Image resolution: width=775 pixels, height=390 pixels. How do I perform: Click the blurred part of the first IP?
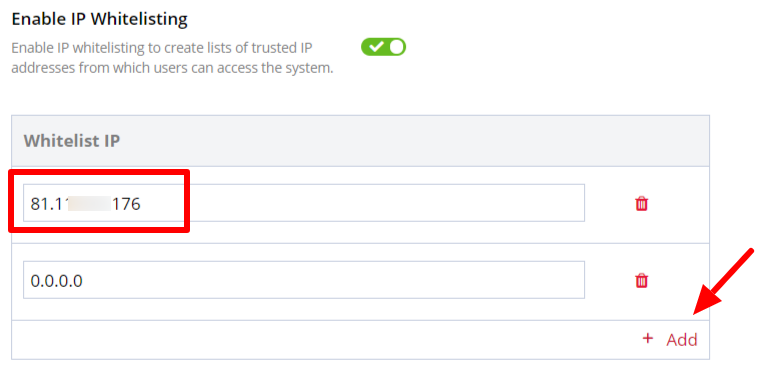(89, 204)
